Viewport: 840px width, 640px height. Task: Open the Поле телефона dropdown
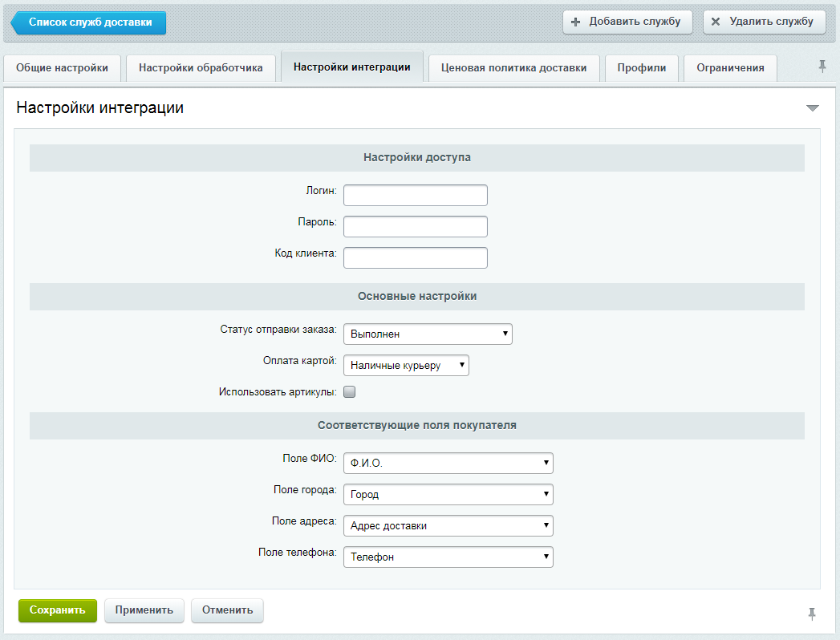[x=448, y=557]
